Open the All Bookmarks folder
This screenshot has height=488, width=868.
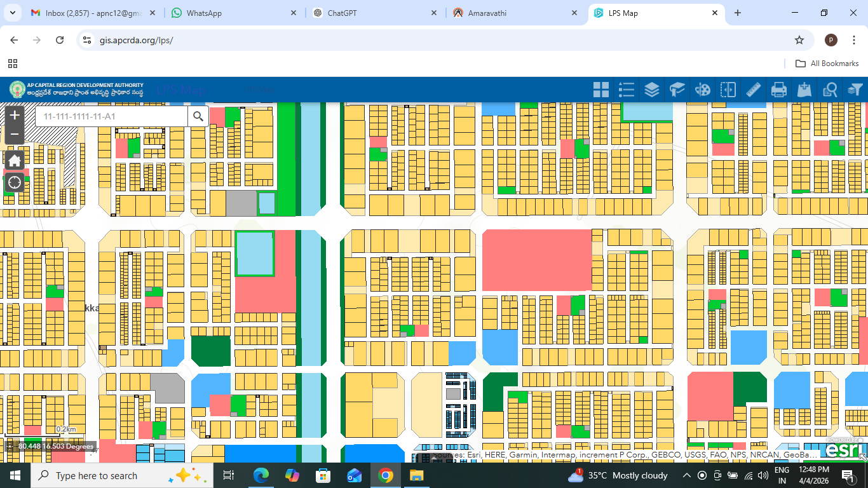[827, 64]
